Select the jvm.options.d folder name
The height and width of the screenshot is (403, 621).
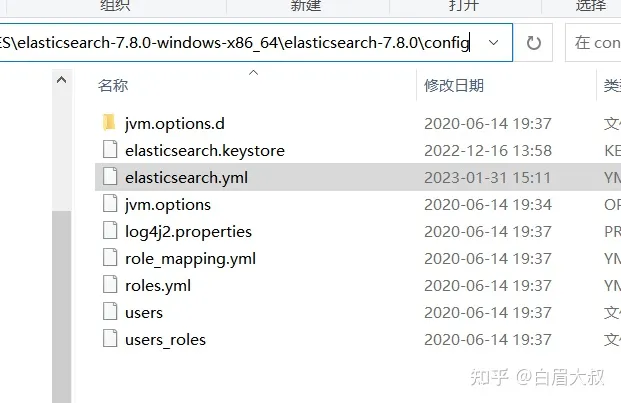(x=175, y=124)
